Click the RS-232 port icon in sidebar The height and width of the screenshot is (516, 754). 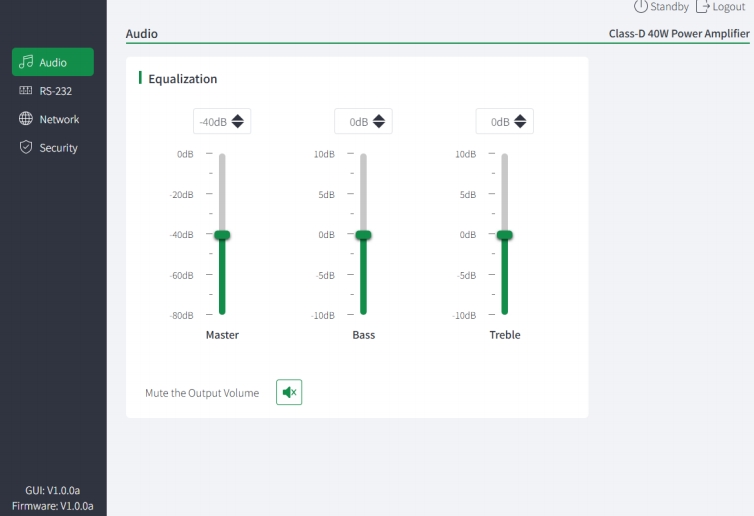click(25, 90)
